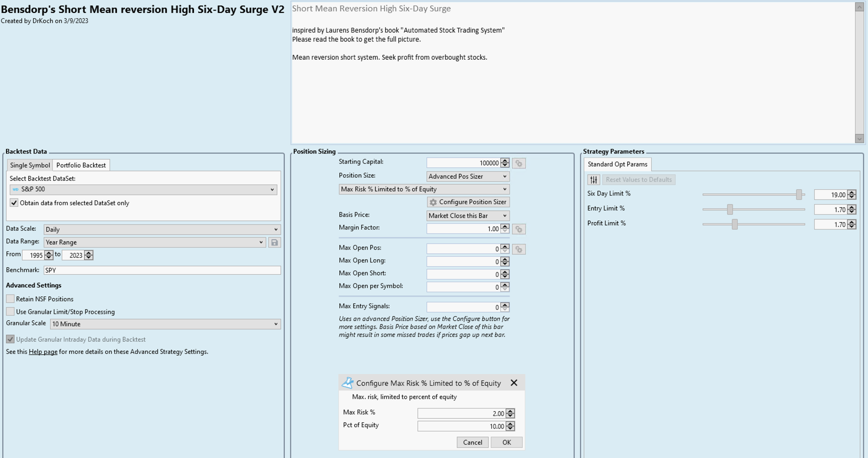Uncheck Obtain data from selected DataSet only

(x=14, y=203)
